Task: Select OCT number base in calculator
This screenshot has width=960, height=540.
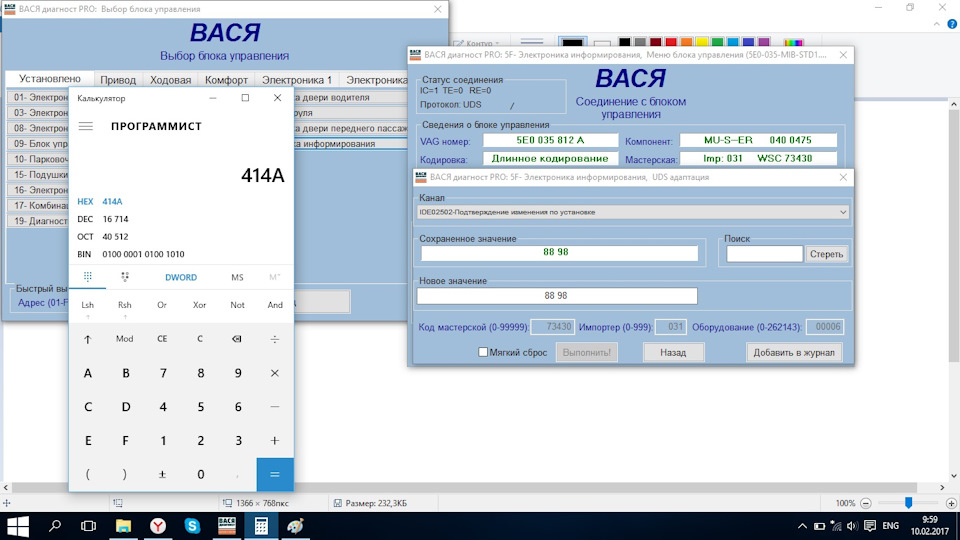Action: click(85, 237)
